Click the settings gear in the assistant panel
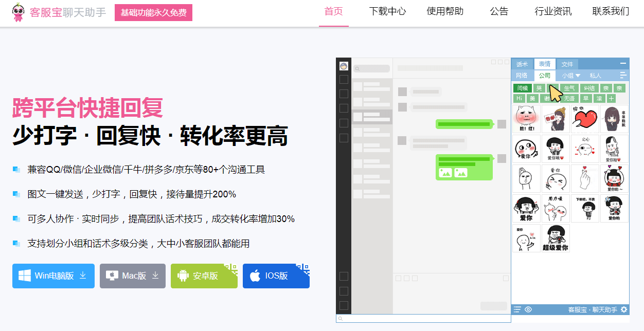 coord(624,309)
